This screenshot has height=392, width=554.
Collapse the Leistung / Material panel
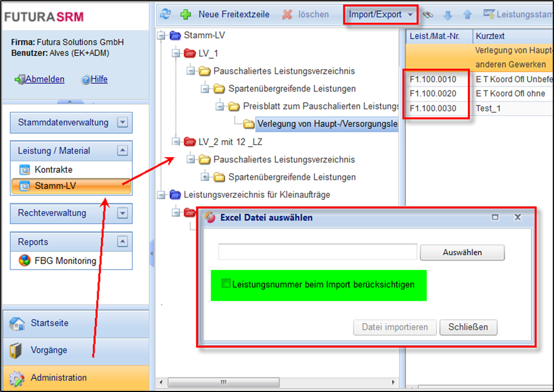tap(122, 151)
